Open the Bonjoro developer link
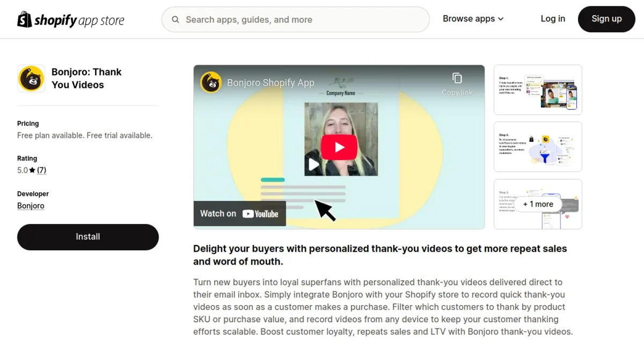Screen dimensions: 644x349 click(x=31, y=206)
